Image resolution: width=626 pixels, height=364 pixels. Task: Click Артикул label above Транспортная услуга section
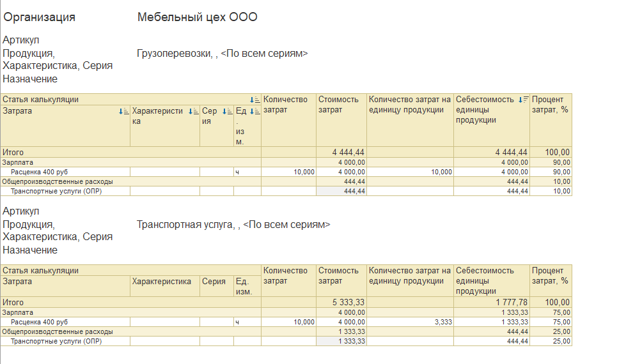point(20,211)
